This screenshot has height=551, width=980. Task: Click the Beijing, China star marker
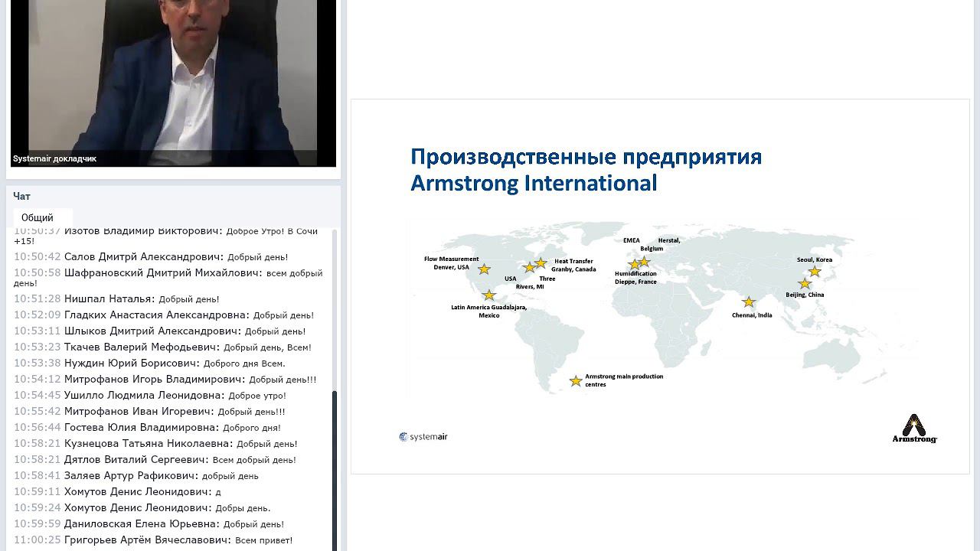[x=805, y=284]
